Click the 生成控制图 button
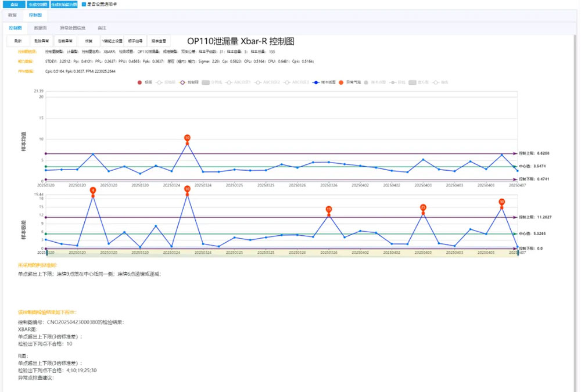This screenshot has height=392, width=581. [38, 4]
